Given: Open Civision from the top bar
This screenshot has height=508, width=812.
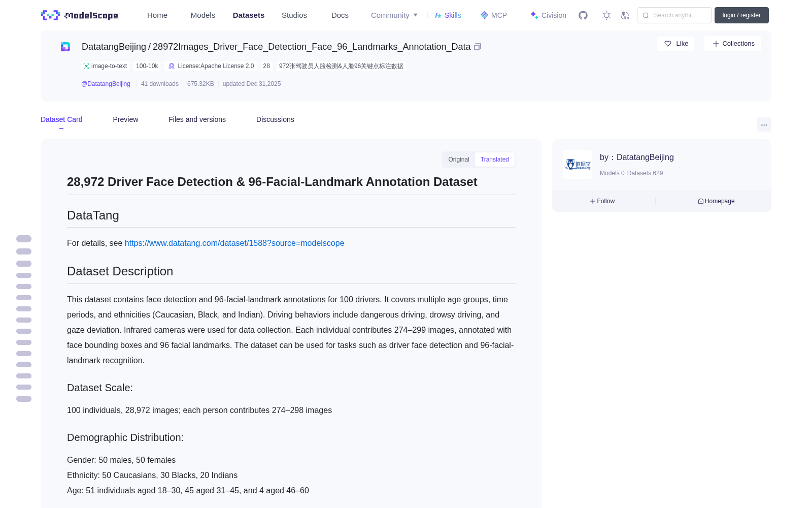Looking at the screenshot, I should 548,15.
